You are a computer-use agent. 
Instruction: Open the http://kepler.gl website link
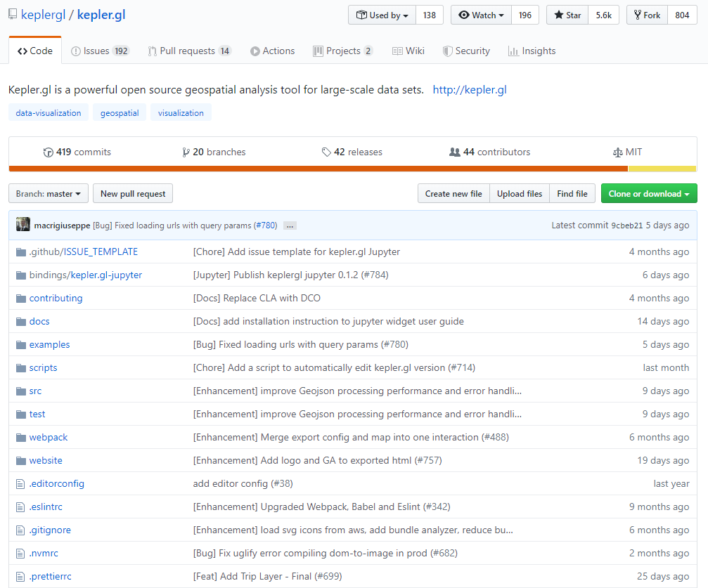tap(469, 90)
